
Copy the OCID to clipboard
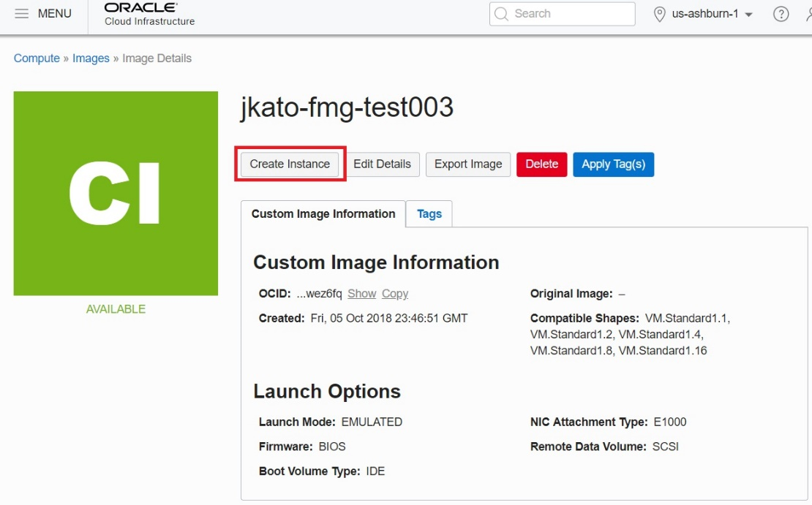click(395, 294)
